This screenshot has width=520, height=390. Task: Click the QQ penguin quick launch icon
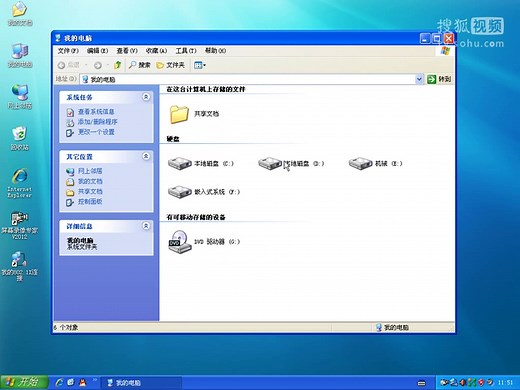coord(82,382)
